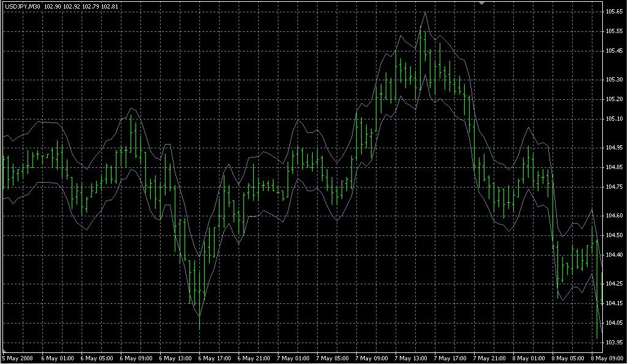The image size is (628, 364).
Task: Select the 7 May 21:00 time marker
Action: [489, 358]
